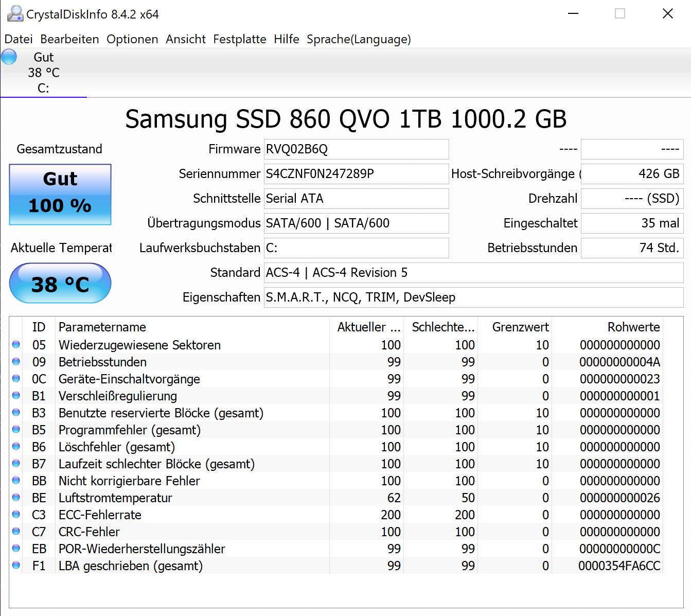Viewport: 691px width, 616px height.
Task: Click the ID column header
Action: (x=39, y=327)
